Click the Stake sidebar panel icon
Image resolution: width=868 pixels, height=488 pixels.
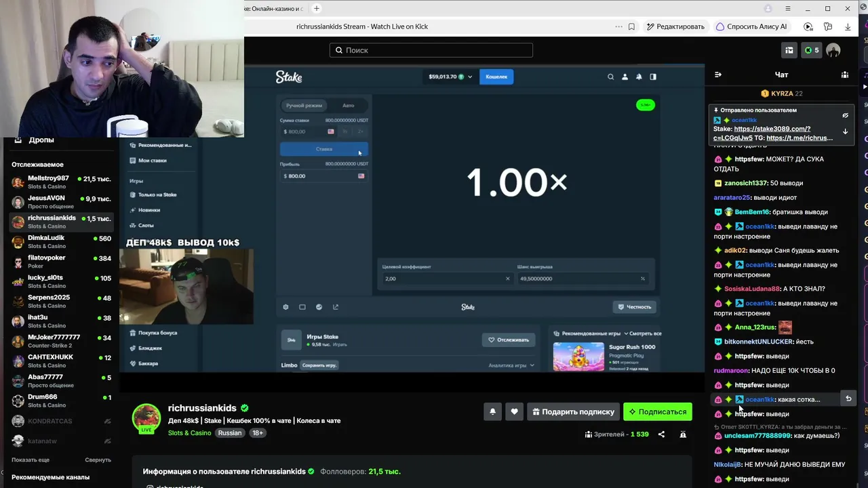coord(653,77)
